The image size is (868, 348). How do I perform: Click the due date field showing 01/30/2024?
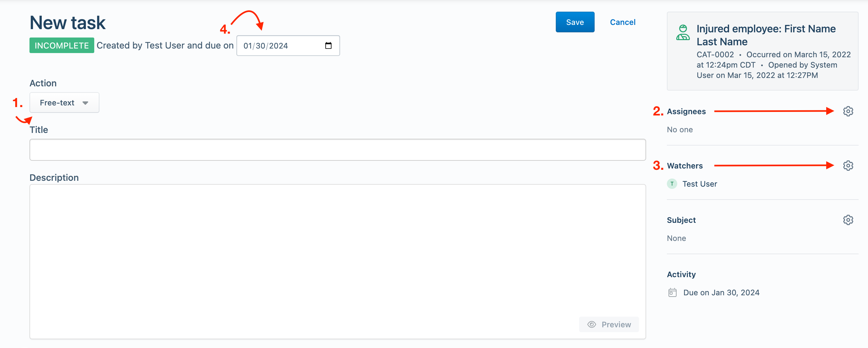288,46
